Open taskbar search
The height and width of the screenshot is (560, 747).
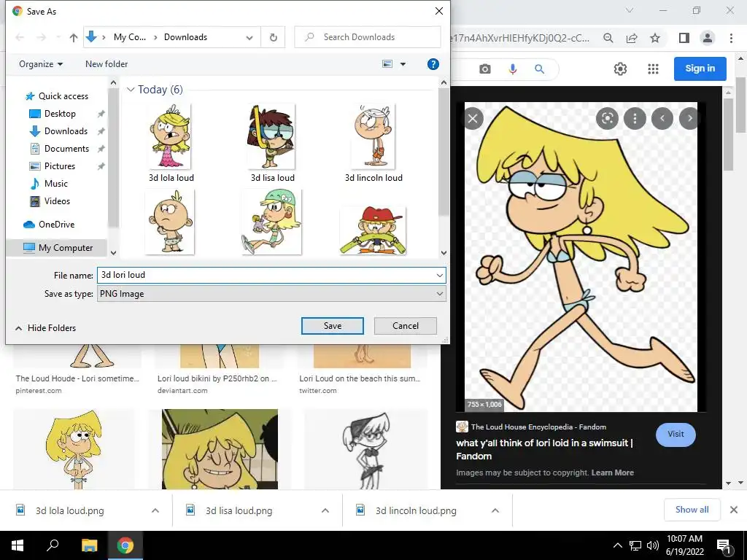pyautogui.click(x=53, y=545)
